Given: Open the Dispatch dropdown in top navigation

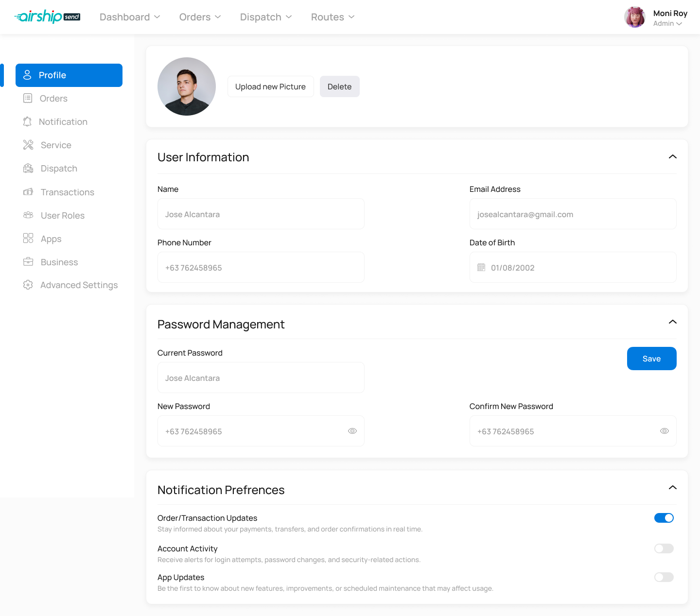Looking at the screenshot, I should [x=266, y=17].
